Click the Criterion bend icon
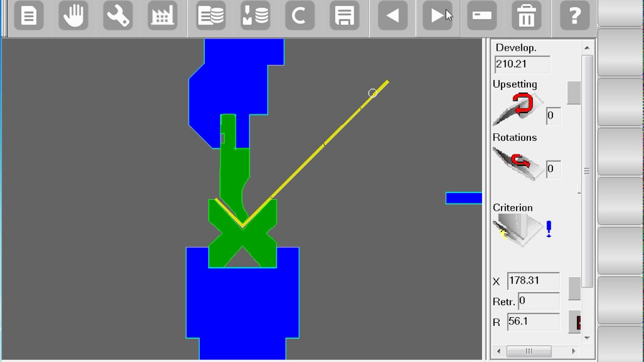This screenshot has height=362, width=644. (517, 230)
